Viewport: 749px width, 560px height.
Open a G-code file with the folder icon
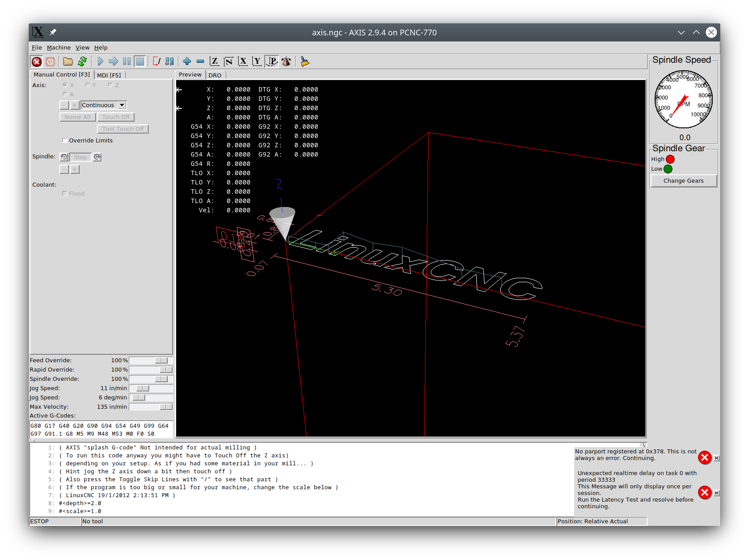click(68, 61)
